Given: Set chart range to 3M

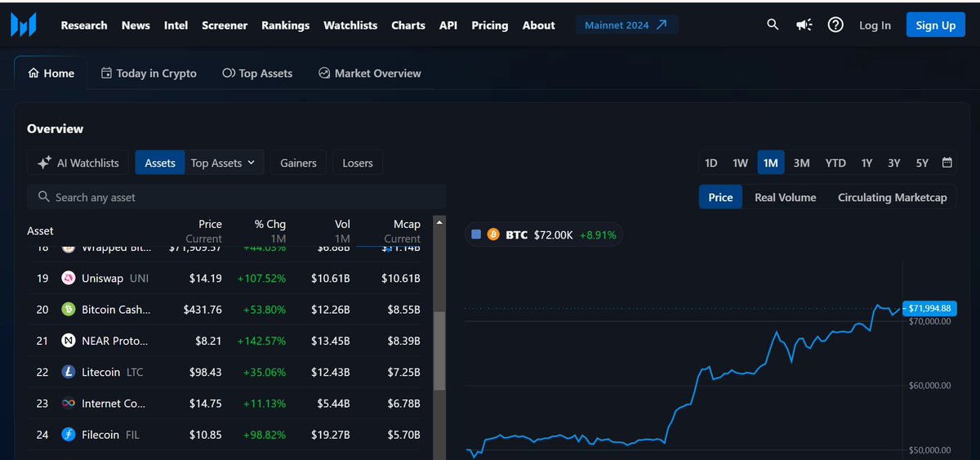Looking at the screenshot, I should pos(801,163).
